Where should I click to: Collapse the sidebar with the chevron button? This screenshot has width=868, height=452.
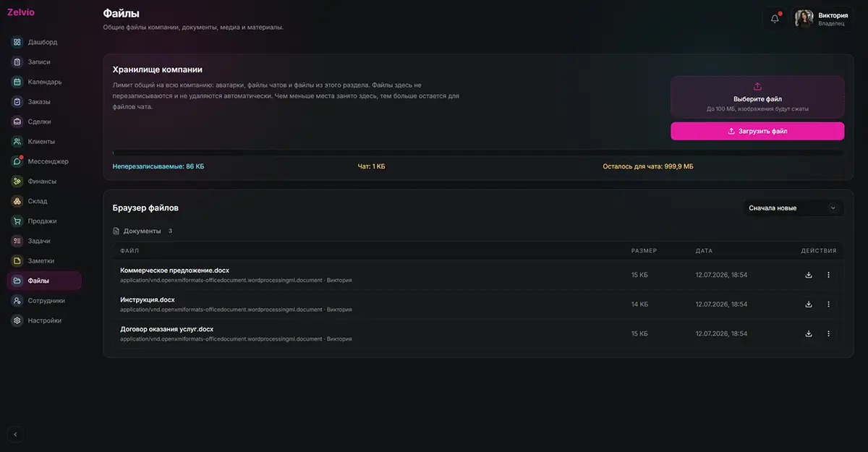click(16, 435)
